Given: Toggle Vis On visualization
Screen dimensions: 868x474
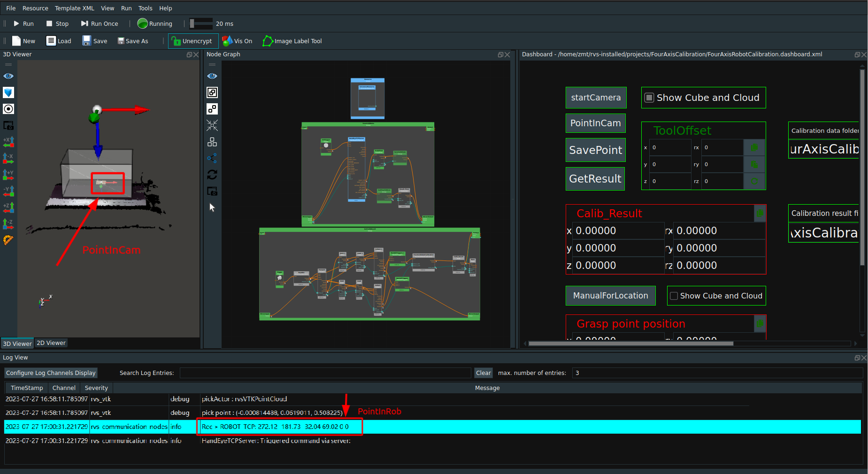Looking at the screenshot, I should [x=237, y=41].
